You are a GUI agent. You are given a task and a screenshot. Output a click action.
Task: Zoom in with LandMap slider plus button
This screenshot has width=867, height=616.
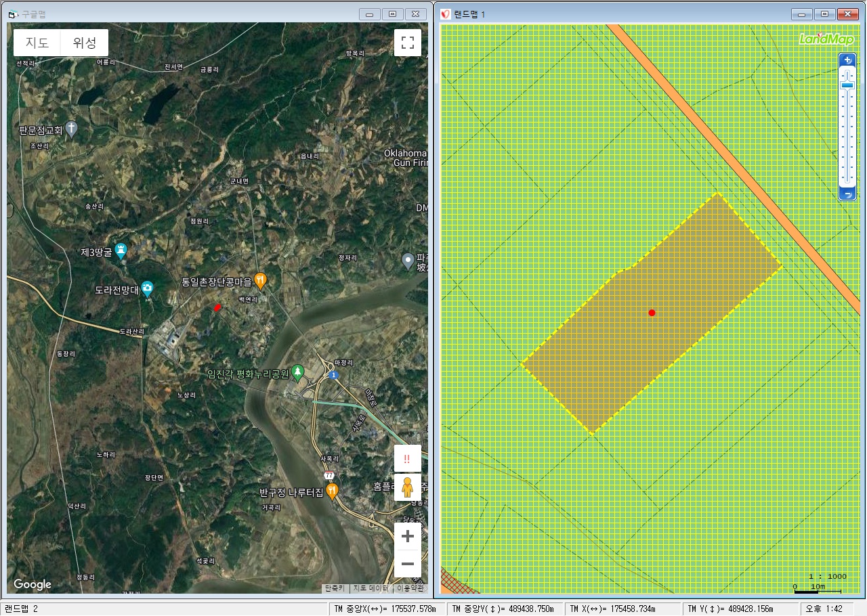pyautogui.click(x=847, y=60)
